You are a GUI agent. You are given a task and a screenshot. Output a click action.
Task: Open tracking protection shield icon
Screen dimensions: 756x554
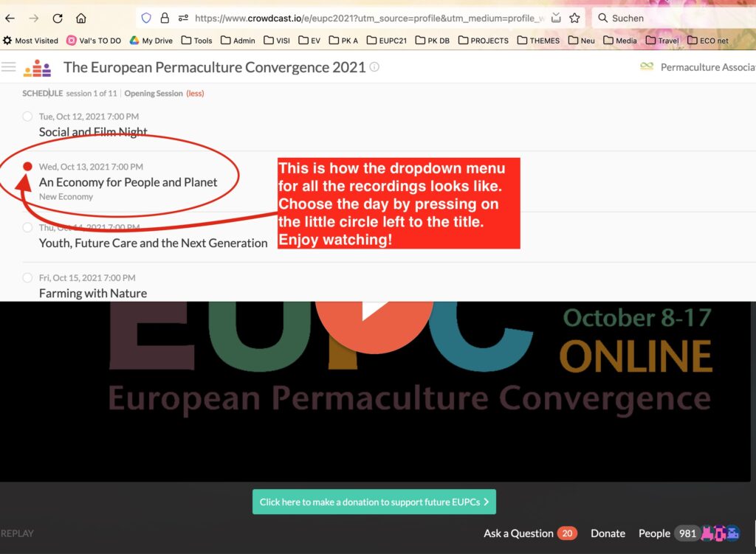click(x=146, y=18)
